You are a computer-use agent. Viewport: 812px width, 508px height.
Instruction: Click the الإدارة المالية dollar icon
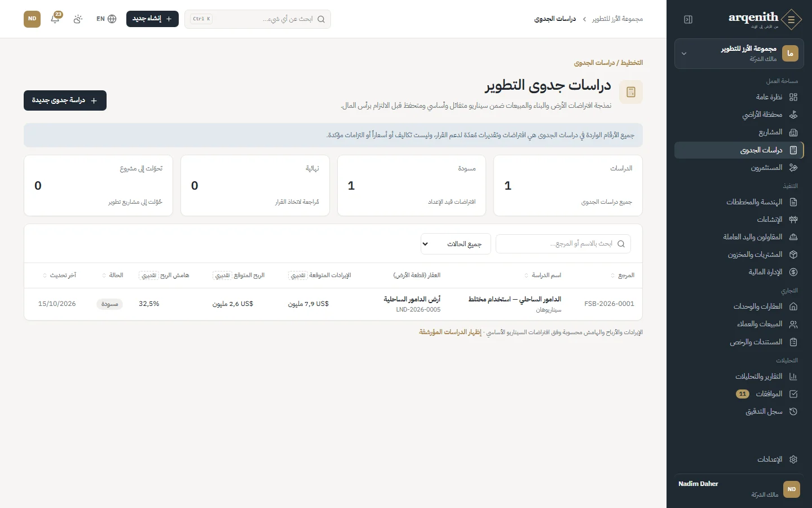click(793, 272)
